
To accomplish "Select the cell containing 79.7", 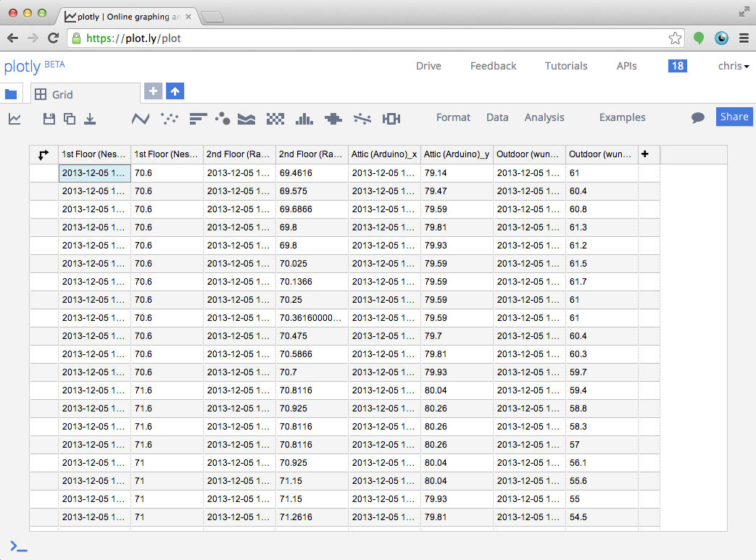I will pyautogui.click(x=457, y=336).
